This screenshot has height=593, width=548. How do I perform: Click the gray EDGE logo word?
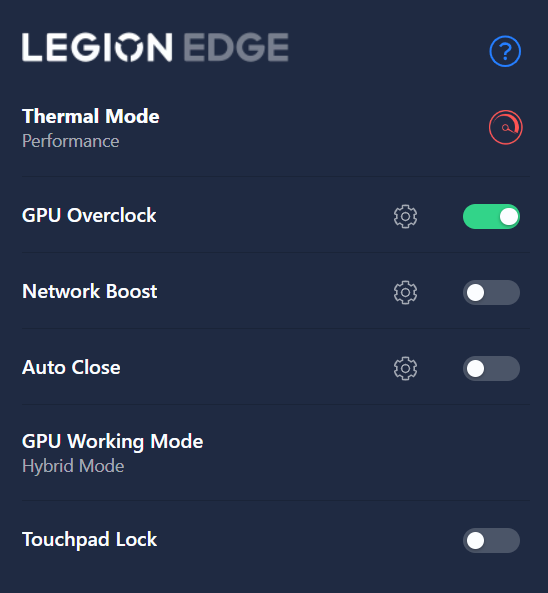point(236,47)
